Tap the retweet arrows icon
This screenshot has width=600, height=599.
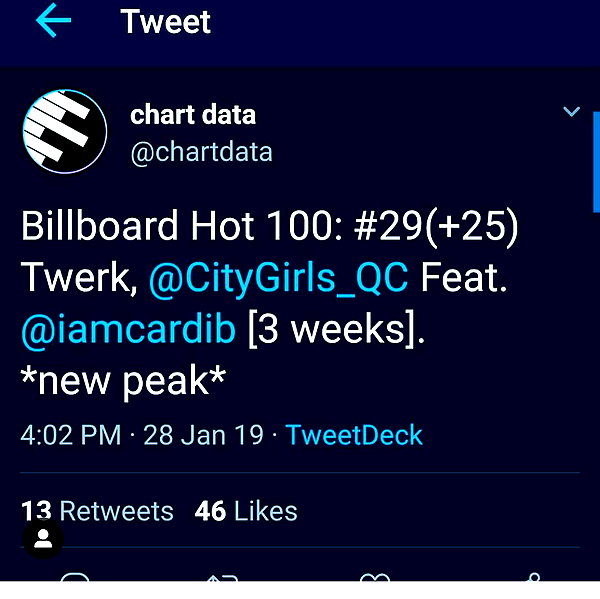point(222,578)
